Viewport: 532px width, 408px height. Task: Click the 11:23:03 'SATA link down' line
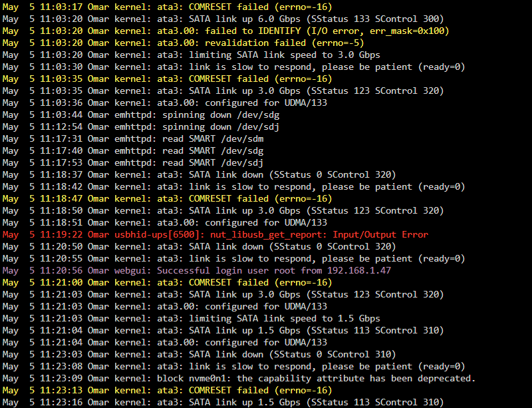[x=199, y=355]
